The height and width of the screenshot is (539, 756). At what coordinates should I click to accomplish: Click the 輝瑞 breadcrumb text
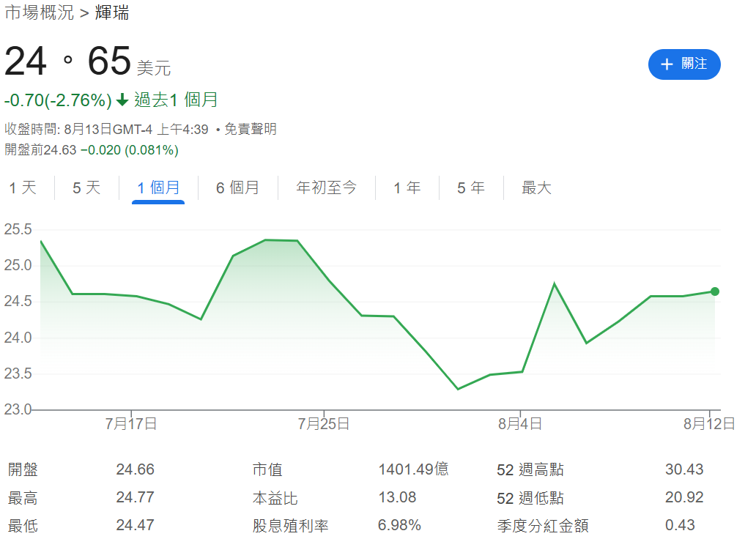click(x=112, y=12)
